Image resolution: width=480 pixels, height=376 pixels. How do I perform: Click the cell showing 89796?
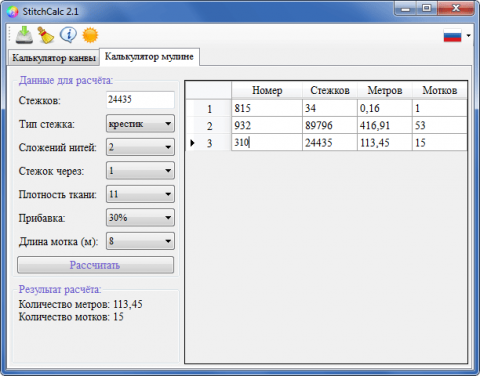(x=330, y=126)
